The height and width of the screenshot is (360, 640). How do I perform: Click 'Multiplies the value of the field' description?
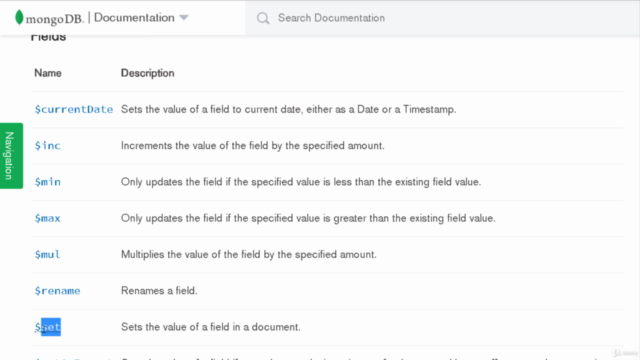(249, 255)
